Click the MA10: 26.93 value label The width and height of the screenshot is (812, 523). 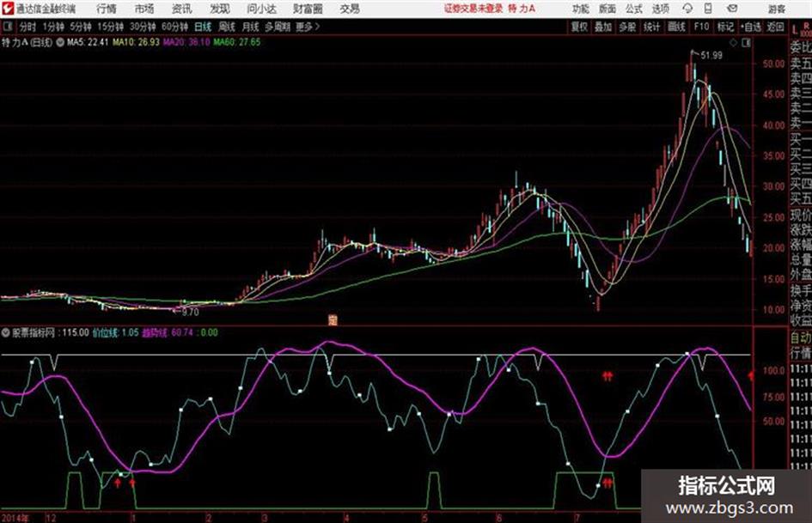tap(136, 42)
